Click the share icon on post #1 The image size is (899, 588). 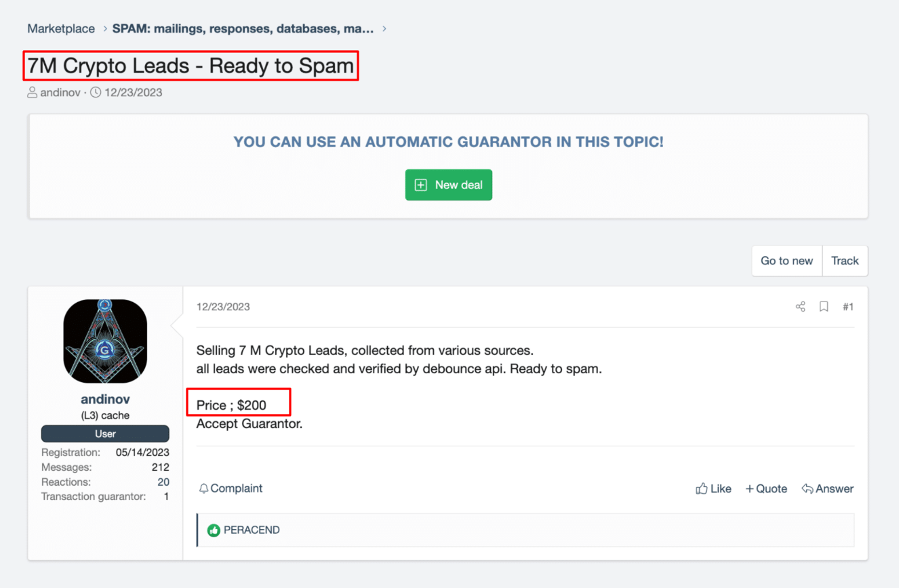[800, 307]
